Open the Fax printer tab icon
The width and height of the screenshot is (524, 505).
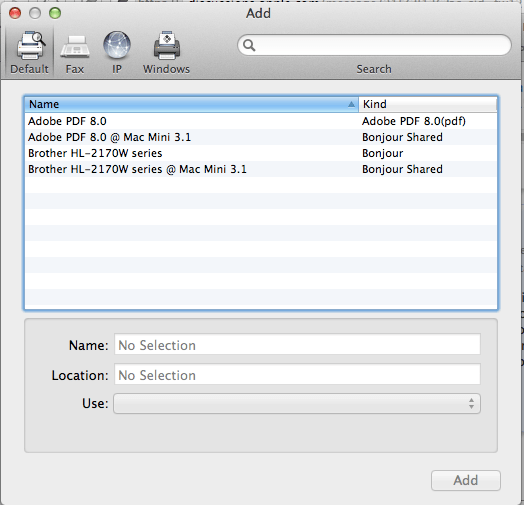75,46
